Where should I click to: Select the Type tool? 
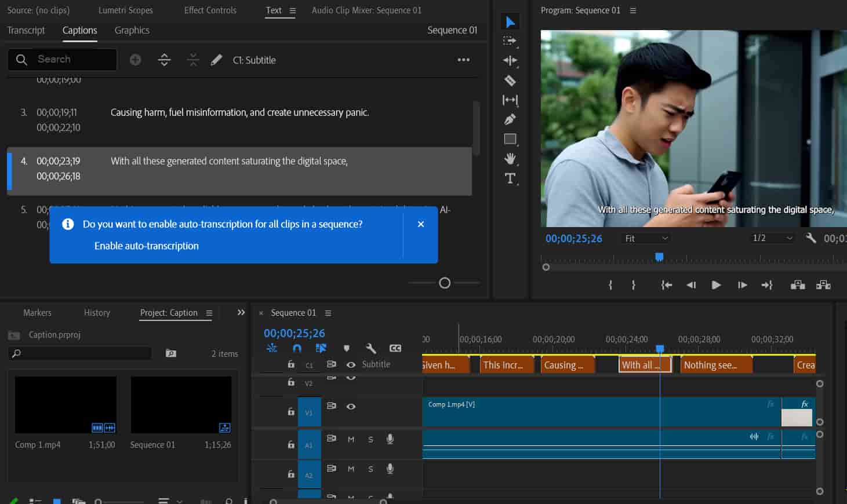pyautogui.click(x=510, y=178)
